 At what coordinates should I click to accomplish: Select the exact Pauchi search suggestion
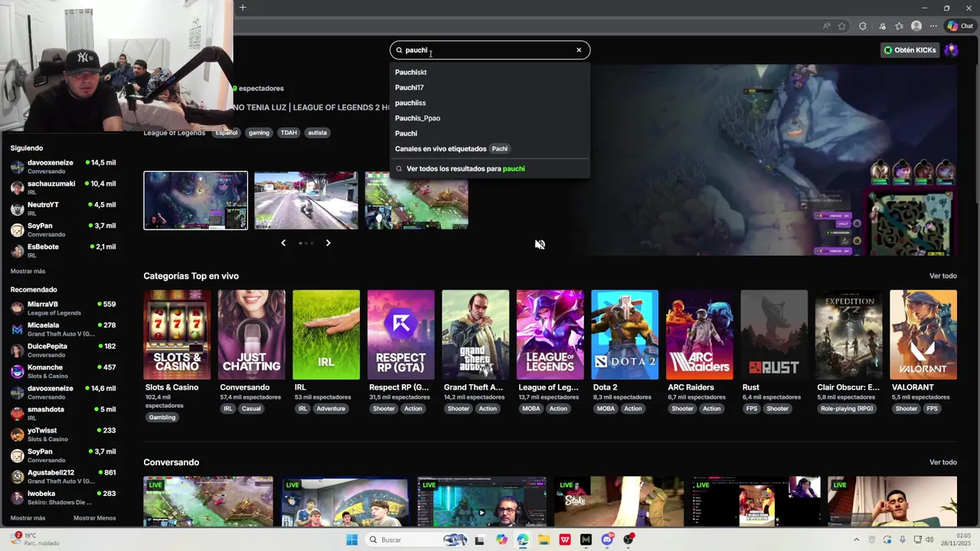pyautogui.click(x=490, y=133)
